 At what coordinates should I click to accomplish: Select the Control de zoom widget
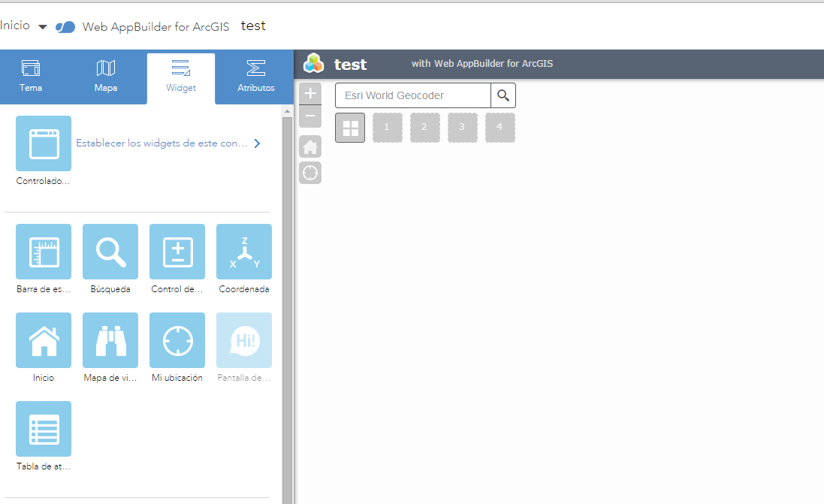177,252
